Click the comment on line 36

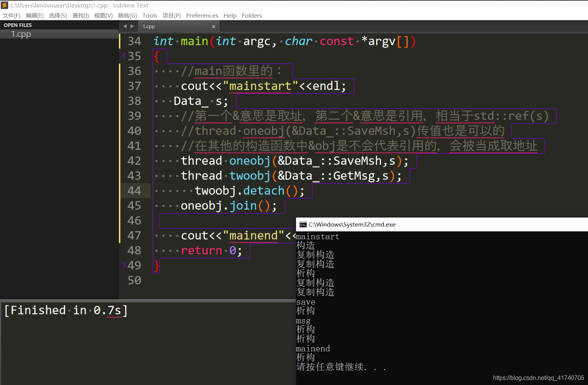(x=231, y=71)
